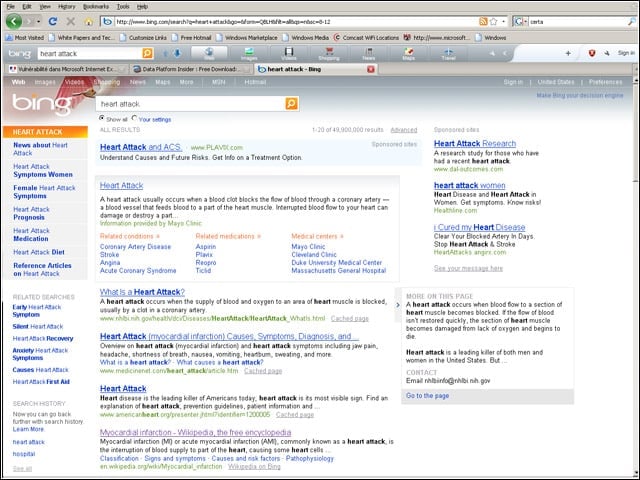Close the heart attack - Bing tab
Image resolution: width=640 pixels, height=480 pixels.
(x=371, y=69)
